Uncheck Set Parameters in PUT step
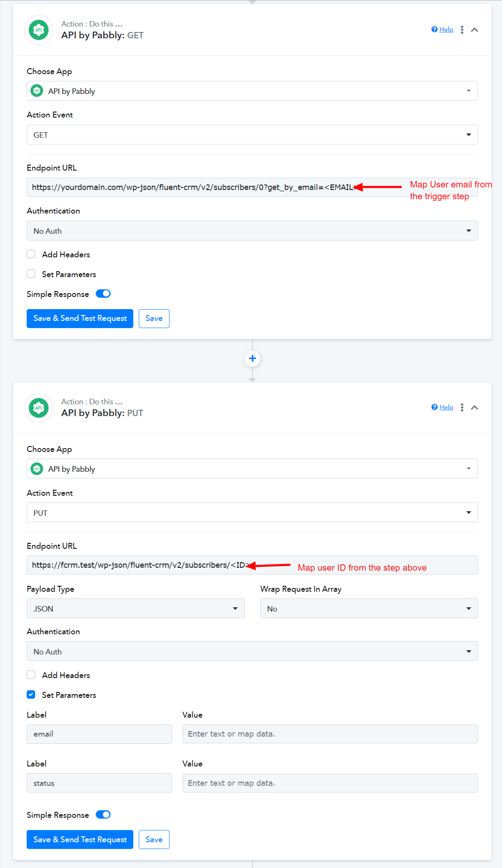Screen dimensions: 502x868 31,694
